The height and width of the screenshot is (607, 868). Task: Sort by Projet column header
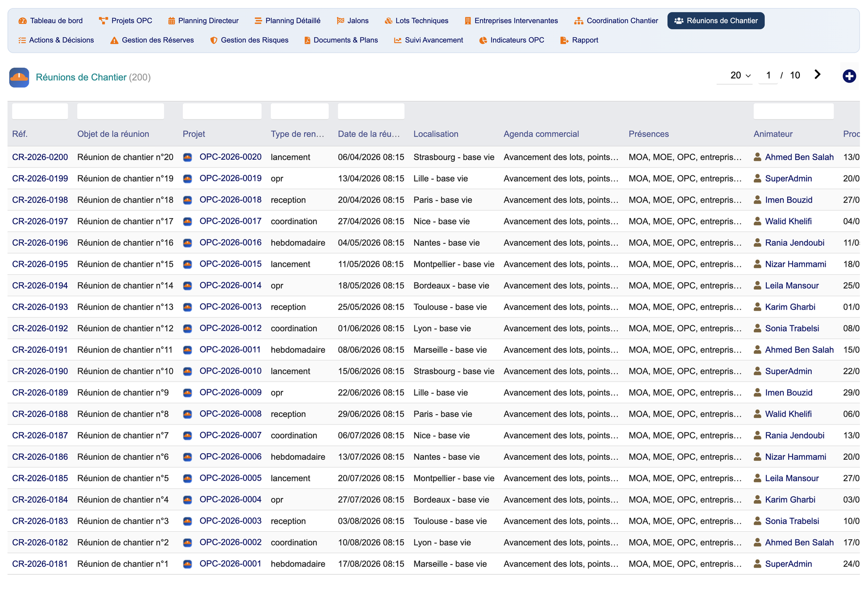194,134
